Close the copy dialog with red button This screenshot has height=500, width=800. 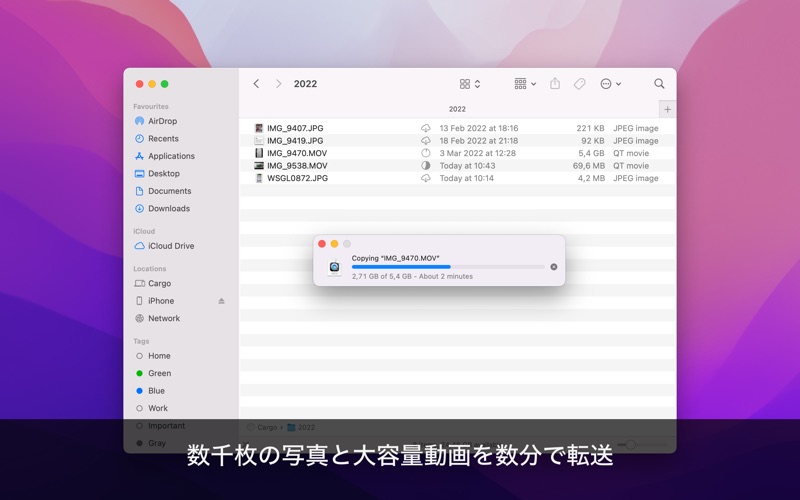click(322, 244)
